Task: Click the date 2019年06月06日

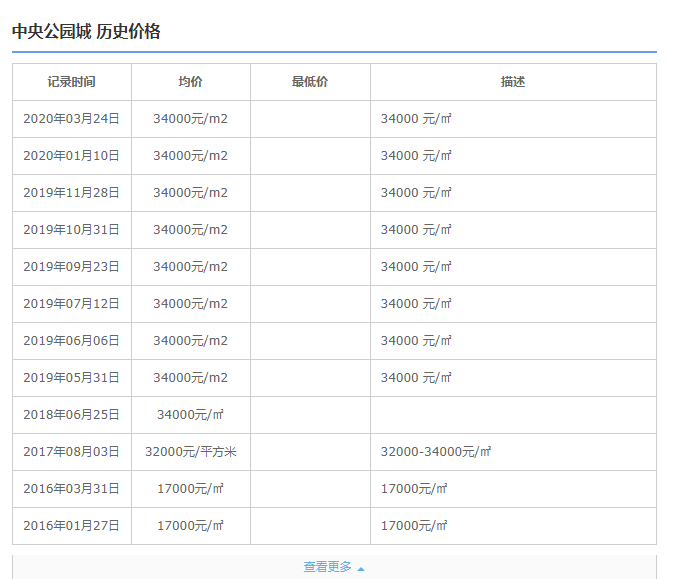Action: click(71, 341)
